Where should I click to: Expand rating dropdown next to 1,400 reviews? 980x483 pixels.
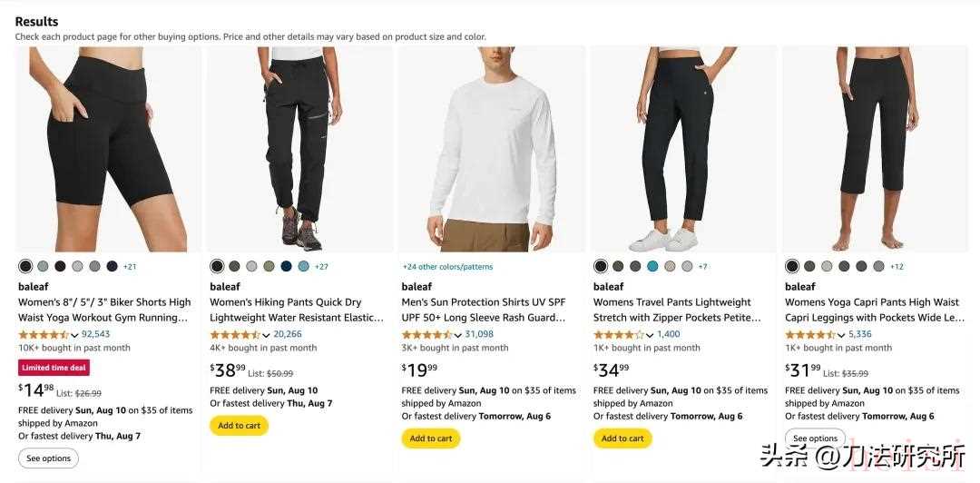pos(650,335)
